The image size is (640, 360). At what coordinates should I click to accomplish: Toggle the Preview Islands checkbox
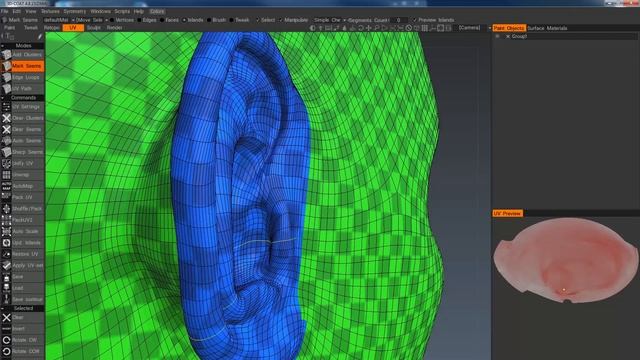(x=433, y=20)
